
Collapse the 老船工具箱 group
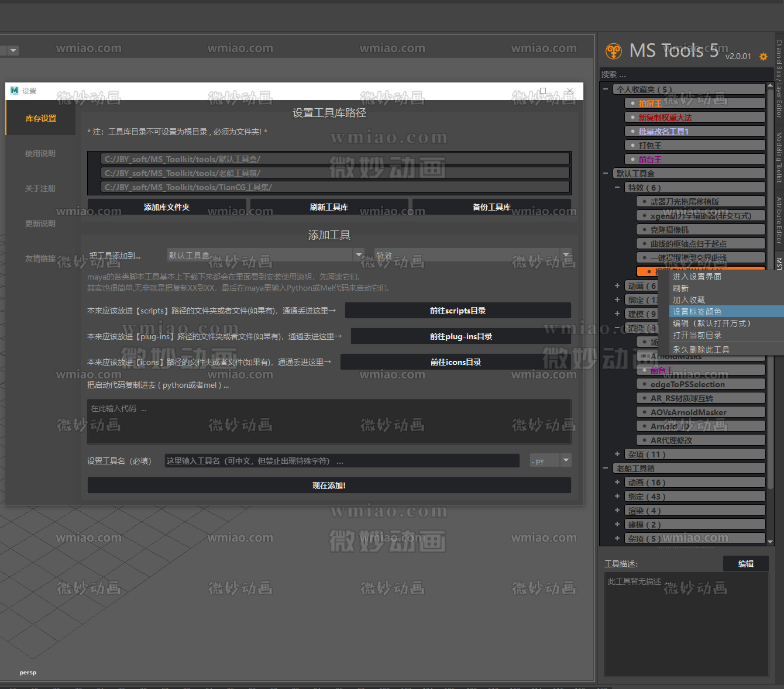tap(606, 468)
